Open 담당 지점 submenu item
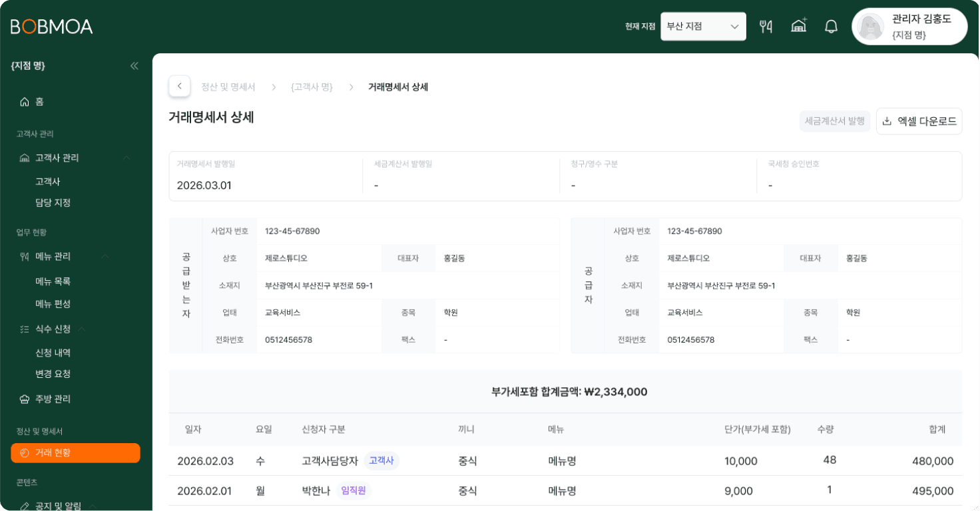Screen dimensions: 980x511 (53, 203)
